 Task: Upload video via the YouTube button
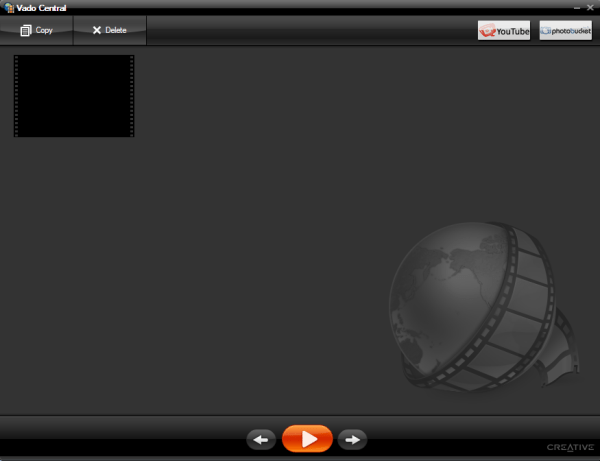[x=504, y=31]
